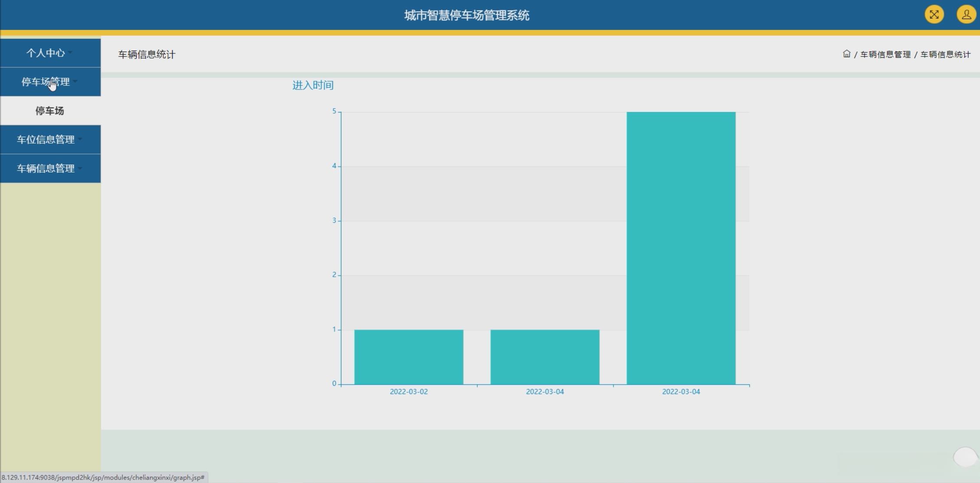Screen dimensions: 980x483
Task: Click the white floating circle button
Action: click(965, 457)
